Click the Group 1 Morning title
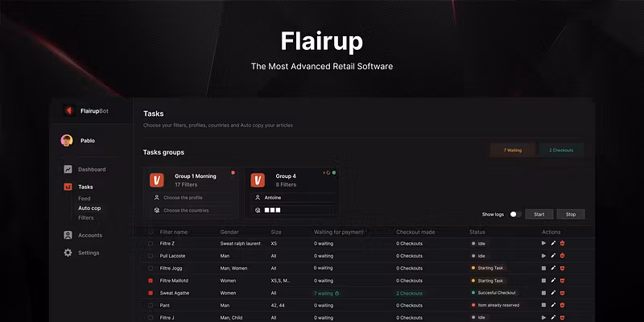Viewport: 644px width, 322px height. coord(195,176)
